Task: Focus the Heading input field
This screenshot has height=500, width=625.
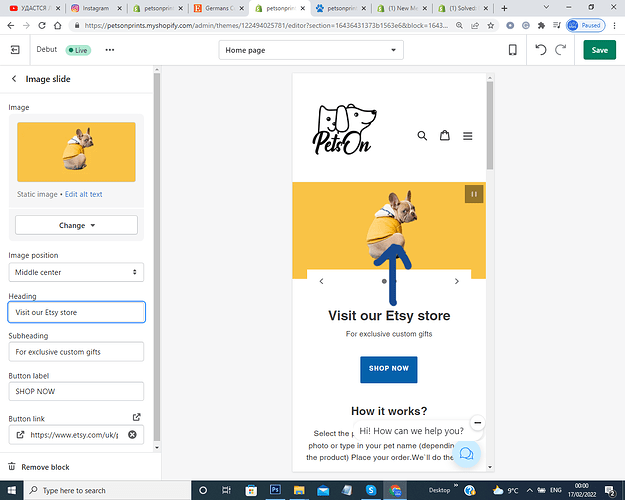Action: [x=76, y=312]
